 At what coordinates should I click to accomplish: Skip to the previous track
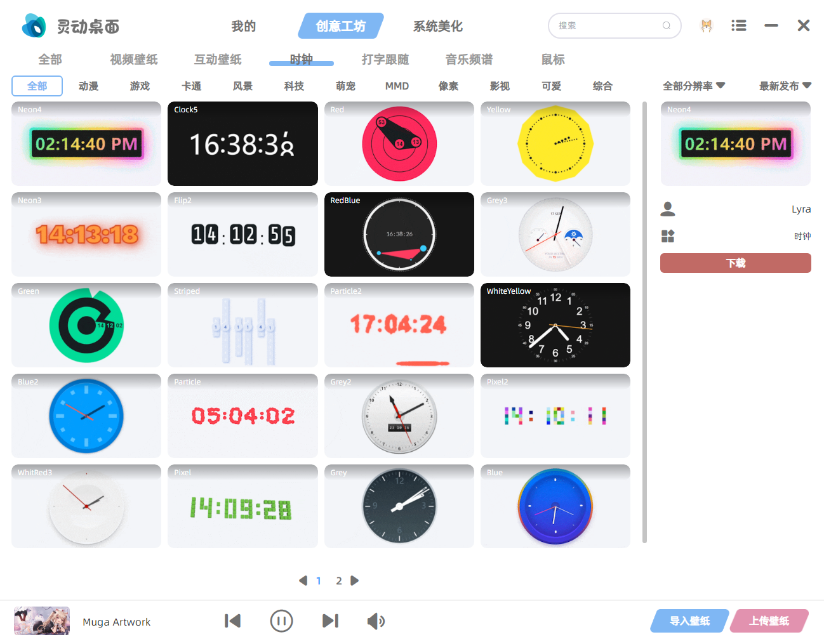coord(232,621)
